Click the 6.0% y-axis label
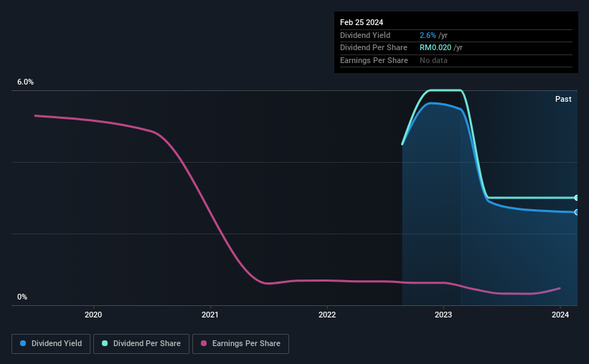The image size is (589, 364). pos(25,82)
